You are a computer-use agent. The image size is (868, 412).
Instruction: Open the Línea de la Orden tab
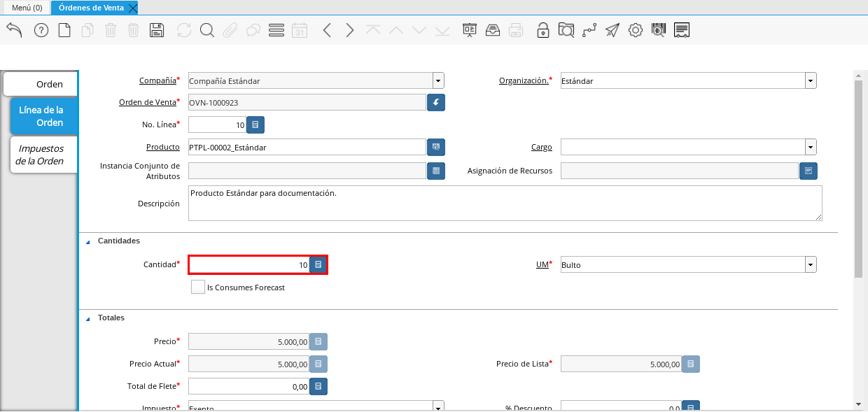coord(43,116)
